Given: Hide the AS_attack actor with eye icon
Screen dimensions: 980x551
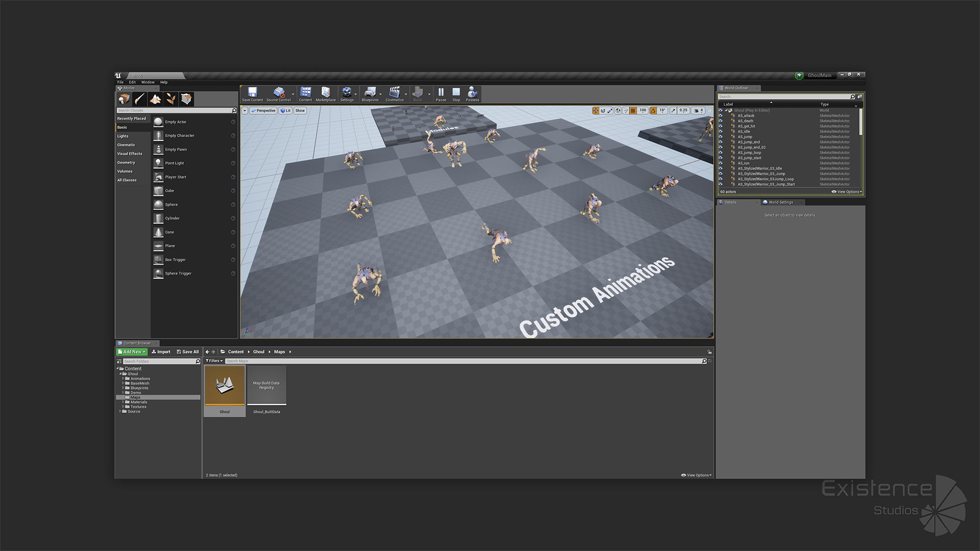Looking at the screenshot, I should pos(721,116).
